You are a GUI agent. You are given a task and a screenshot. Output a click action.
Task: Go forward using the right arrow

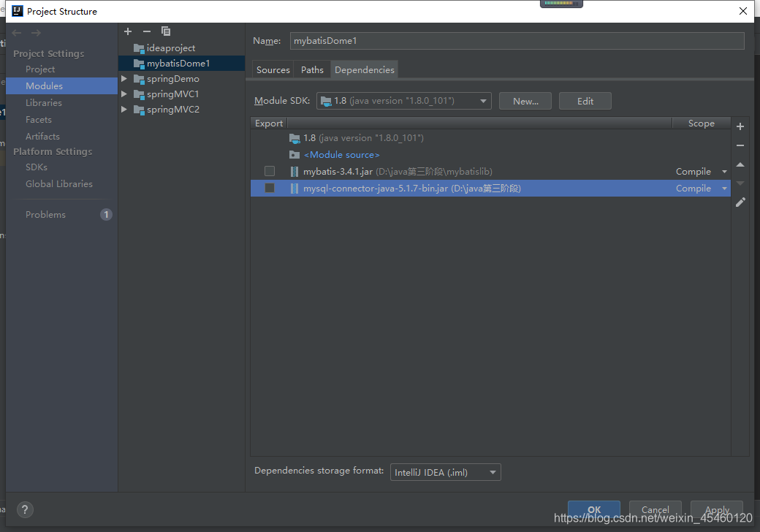click(36, 33)
